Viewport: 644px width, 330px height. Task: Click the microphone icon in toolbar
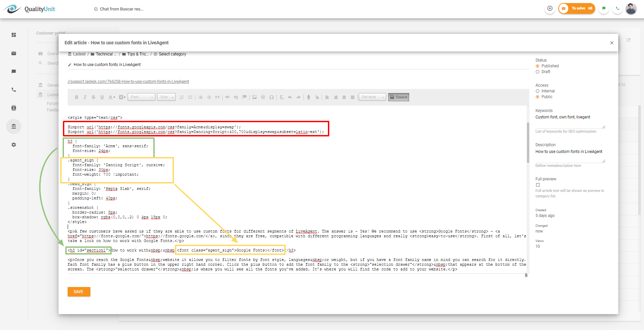click(x=309, y=97)
